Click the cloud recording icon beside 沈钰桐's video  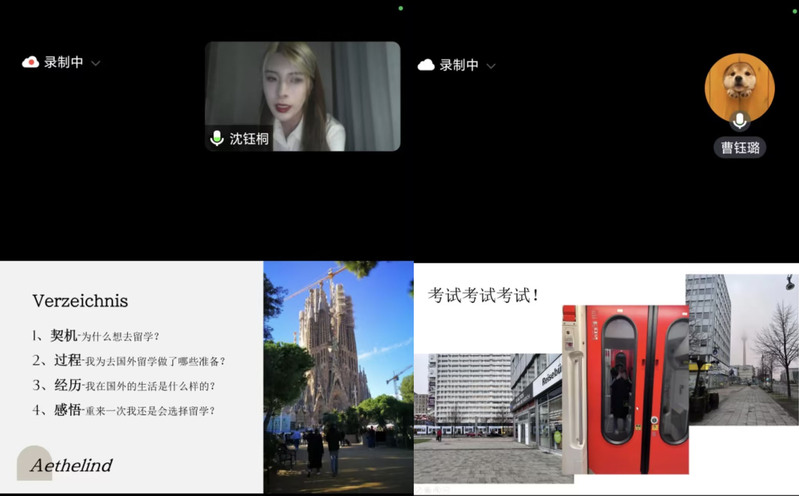(31, 62)
